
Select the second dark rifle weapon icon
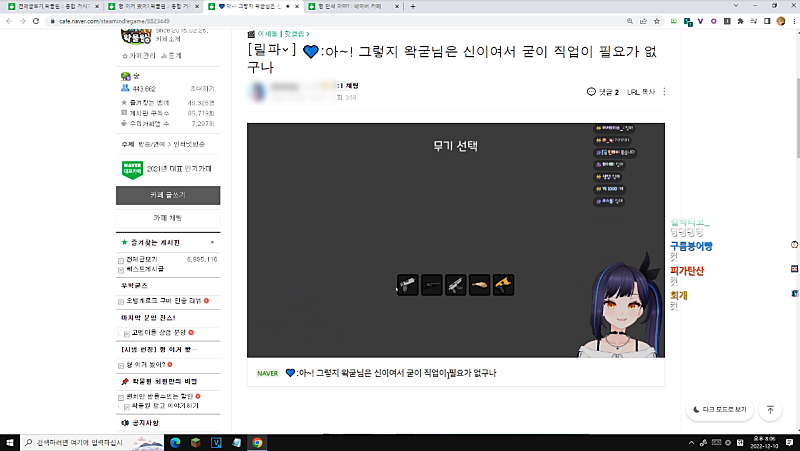click(x=432, y=285)
